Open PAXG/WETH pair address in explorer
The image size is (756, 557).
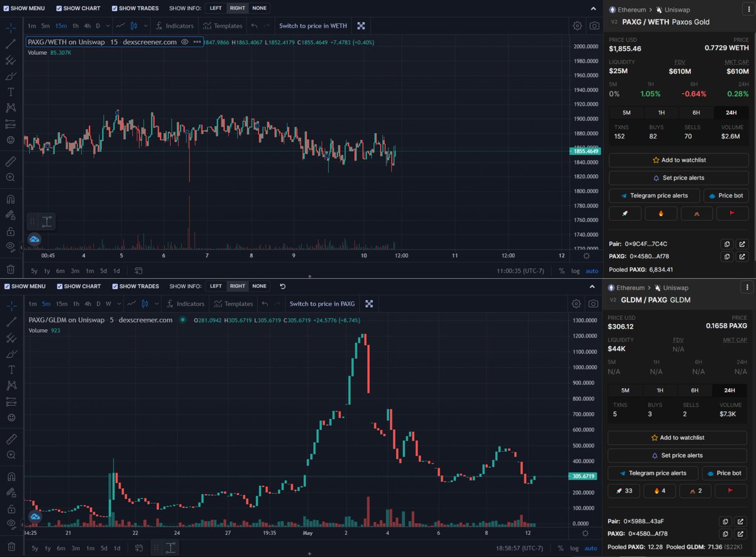pyautogui.click(x=742, y=244)
